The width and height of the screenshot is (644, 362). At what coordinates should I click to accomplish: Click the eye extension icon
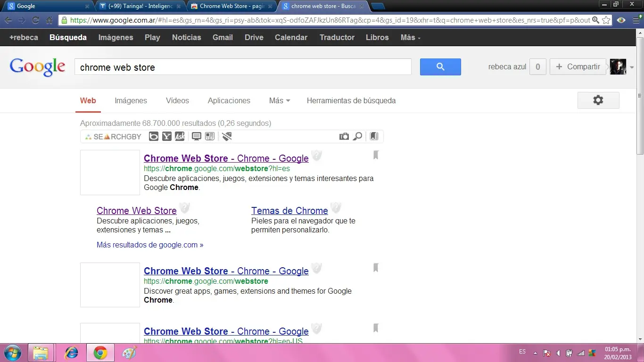pos(621,20)
